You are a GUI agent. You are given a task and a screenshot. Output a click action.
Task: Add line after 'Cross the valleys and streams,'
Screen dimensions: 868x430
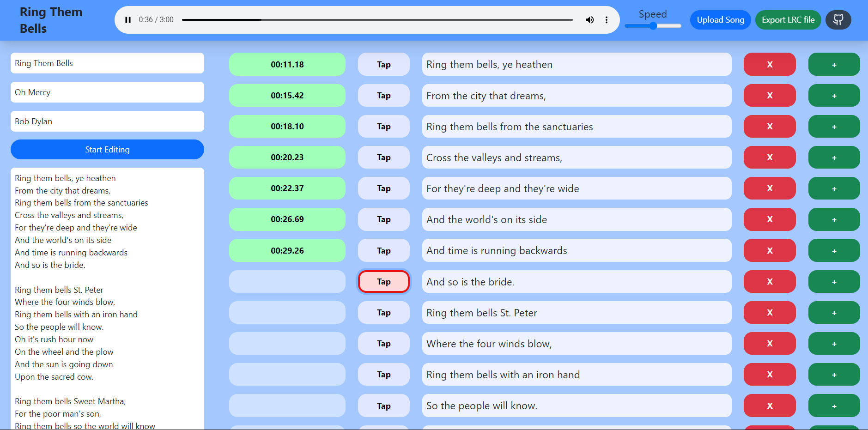pos(834,157)
